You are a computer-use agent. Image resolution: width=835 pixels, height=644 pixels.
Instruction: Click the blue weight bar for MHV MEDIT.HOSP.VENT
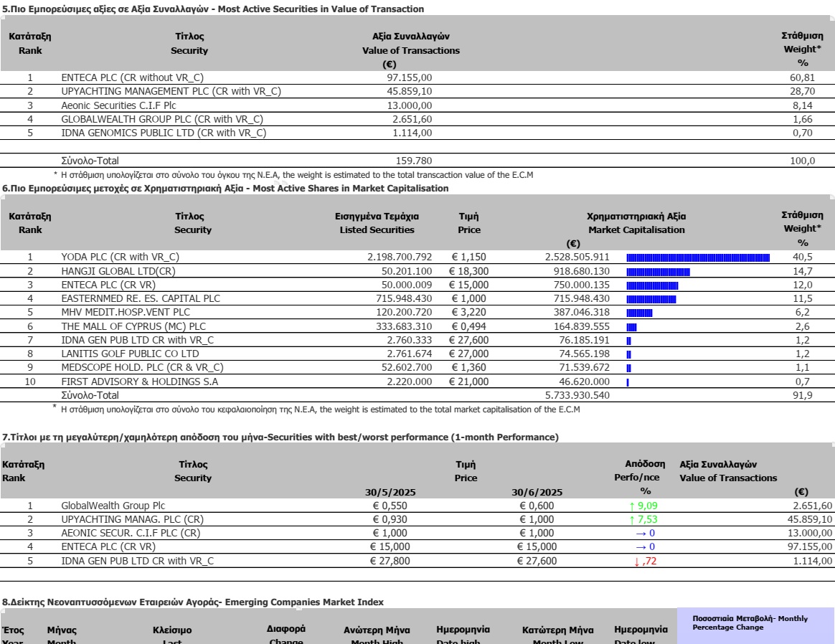pos(640,313)
